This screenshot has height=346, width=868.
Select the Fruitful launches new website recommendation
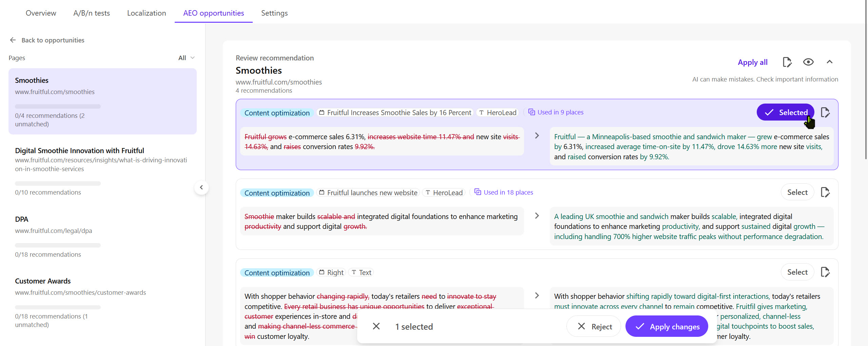click(797, 192)
